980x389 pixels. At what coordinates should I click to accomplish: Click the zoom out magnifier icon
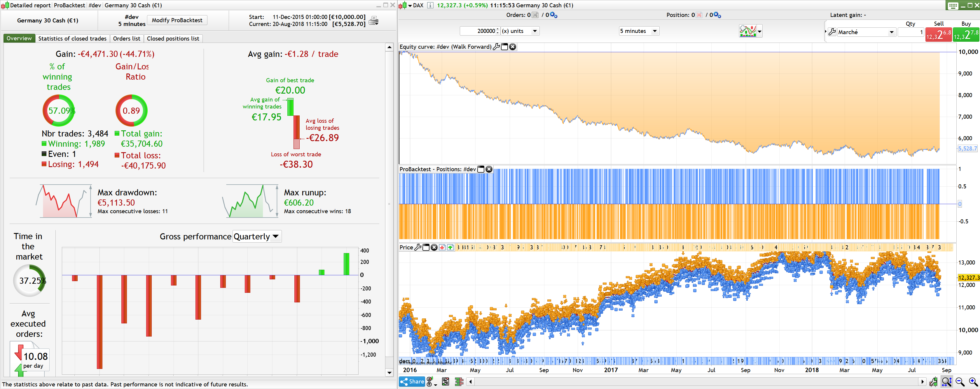[x=960, y=382]
